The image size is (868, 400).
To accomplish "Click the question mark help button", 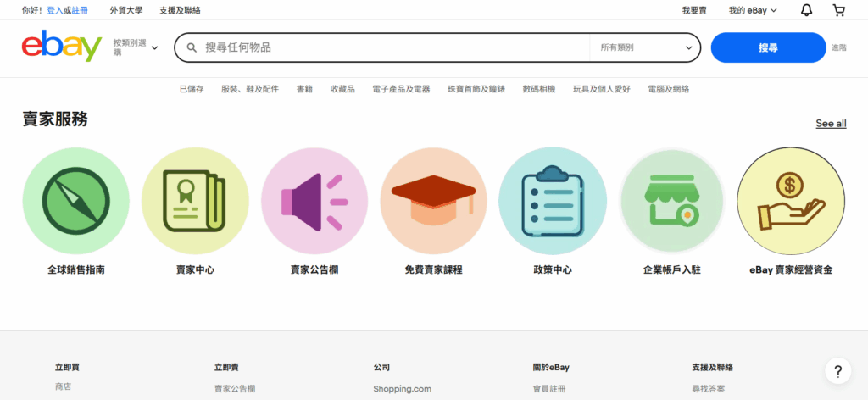I will pyautogui.click(x=838, y=370).
